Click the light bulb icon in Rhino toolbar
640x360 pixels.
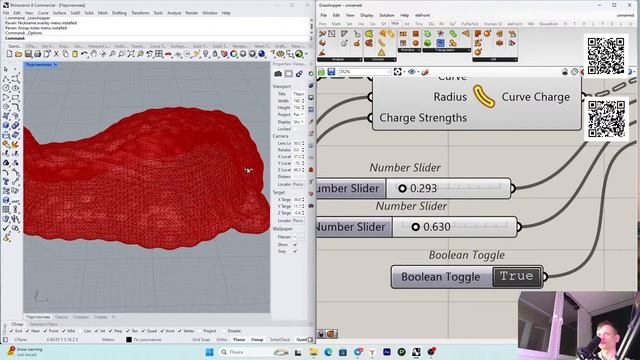[x=206, y=54]
